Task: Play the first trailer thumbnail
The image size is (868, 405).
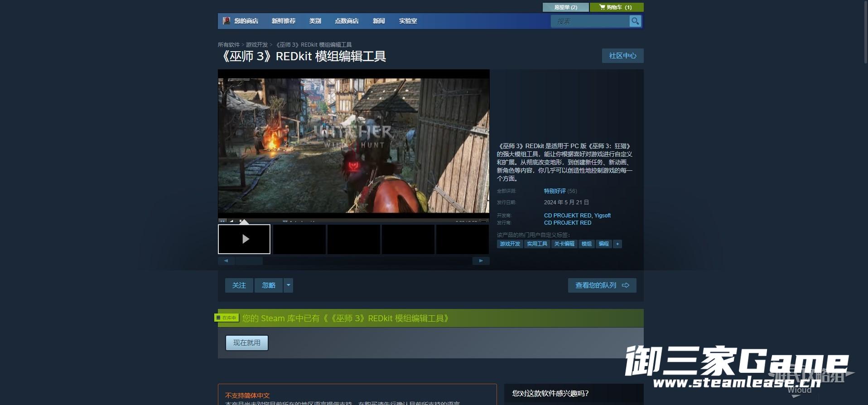Action: (x=244, y=239)
